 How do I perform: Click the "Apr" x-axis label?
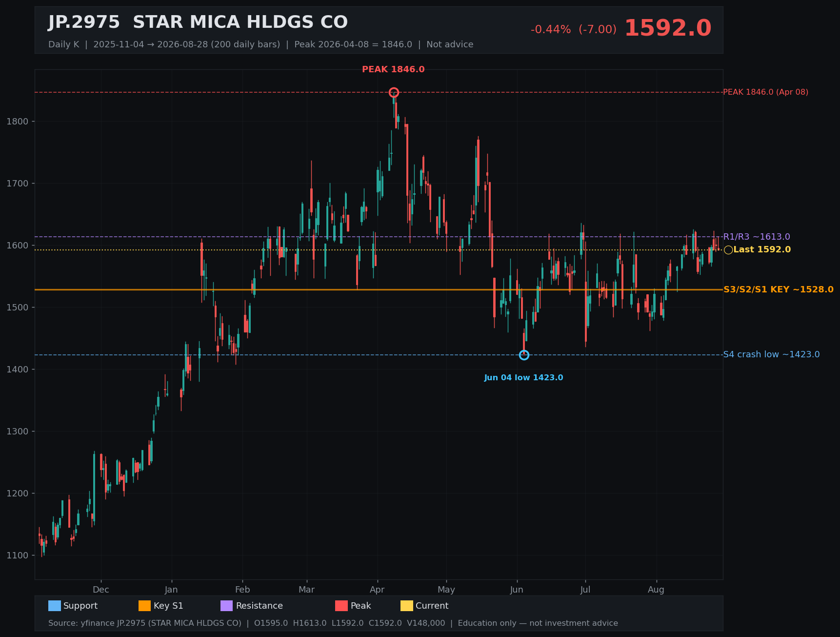point(377,590)
